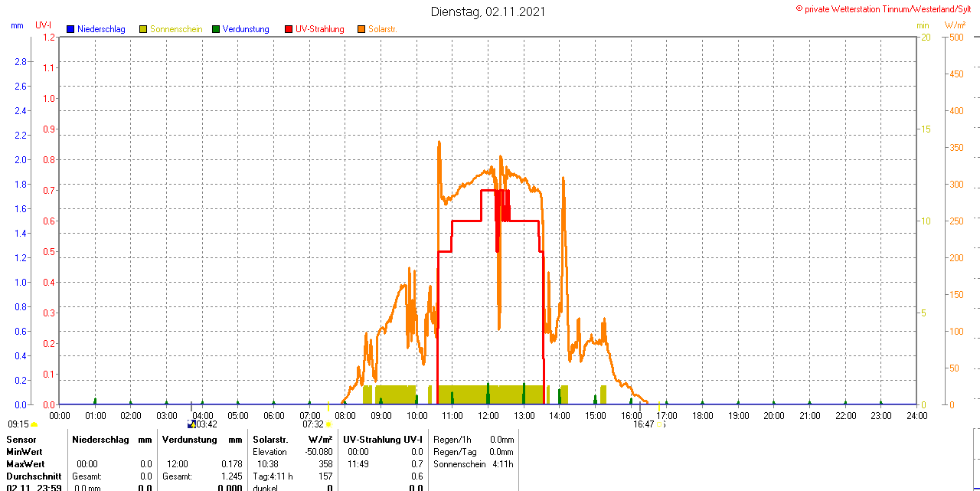980x491 pixels.
Task: Select the Niederschlag legend label
Action: pyautogui.click(x=101, y=29)
